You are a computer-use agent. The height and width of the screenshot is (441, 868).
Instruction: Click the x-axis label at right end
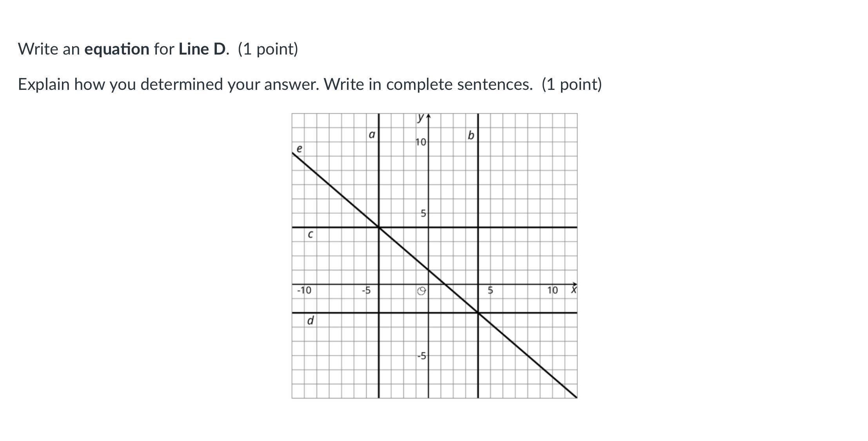(x=574, y=290)
